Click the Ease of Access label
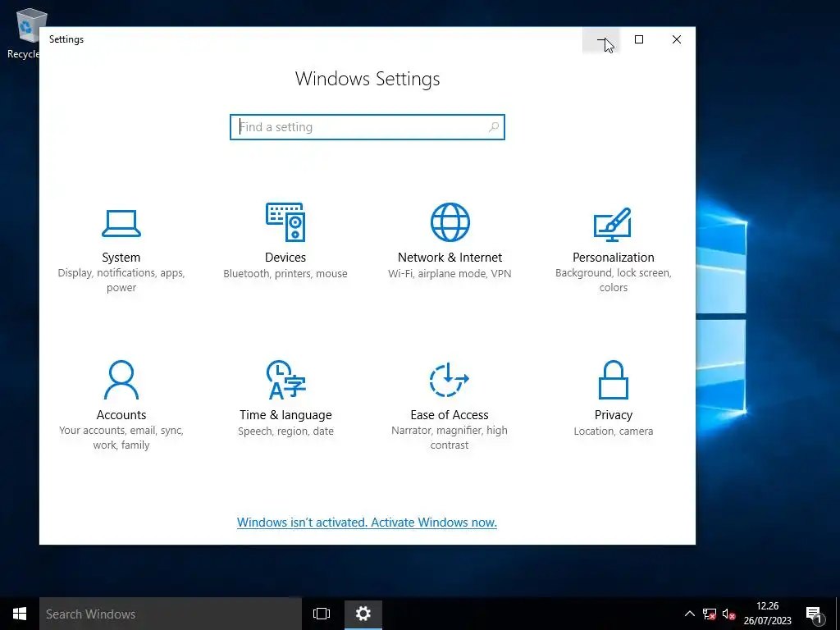 pos(450,414)
